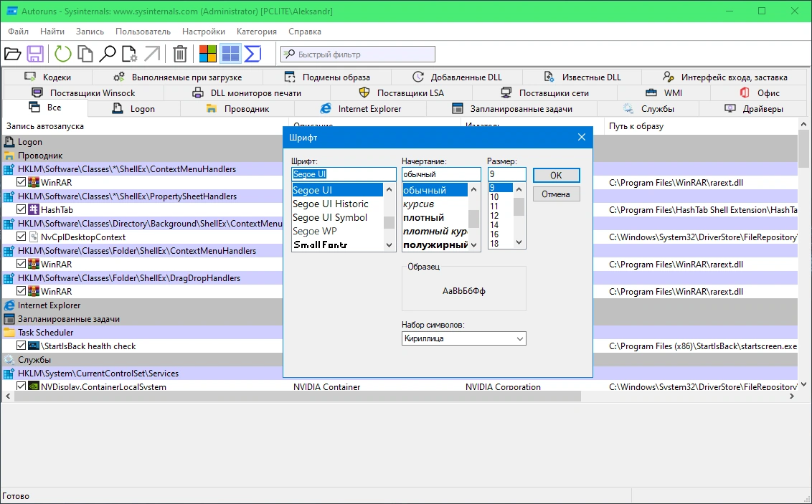Screen dimensions: 812x504
Task: Click the Copy toolbar icon
Action: [x=85, y=54]
